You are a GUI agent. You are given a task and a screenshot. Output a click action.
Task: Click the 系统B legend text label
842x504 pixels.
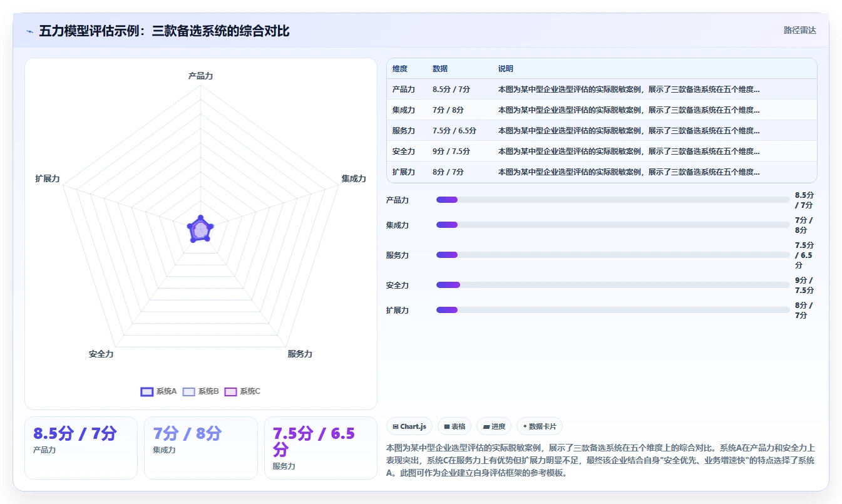tap(208, 391)
